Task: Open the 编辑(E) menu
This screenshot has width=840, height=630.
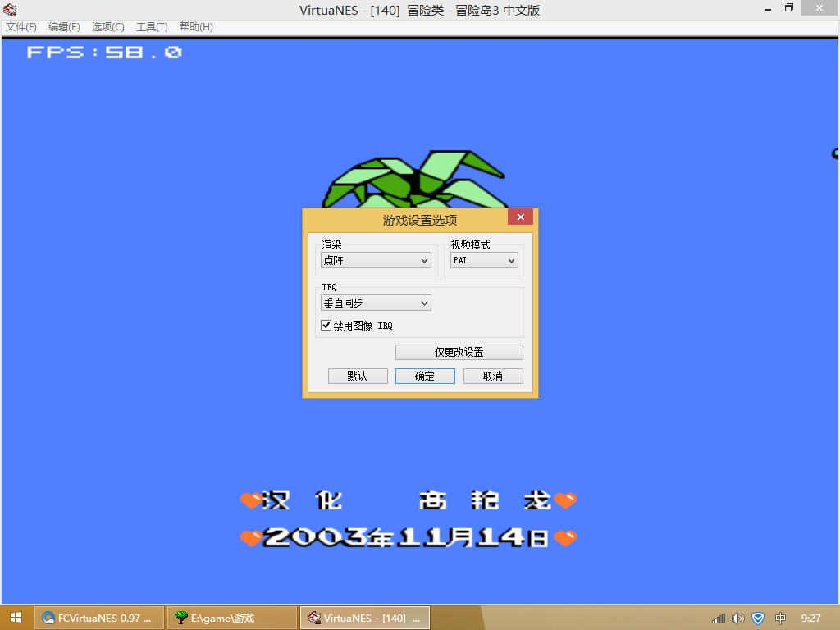Action: click(x=64, y=27)
